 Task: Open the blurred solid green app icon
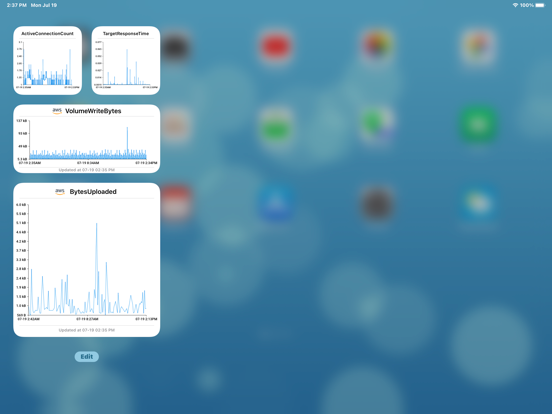pos(478,124)
